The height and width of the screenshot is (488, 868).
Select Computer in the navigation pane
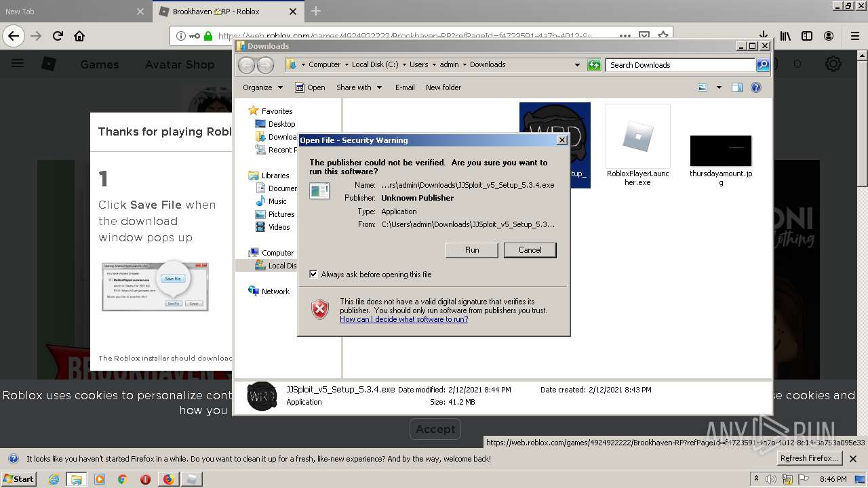[277, 253]
